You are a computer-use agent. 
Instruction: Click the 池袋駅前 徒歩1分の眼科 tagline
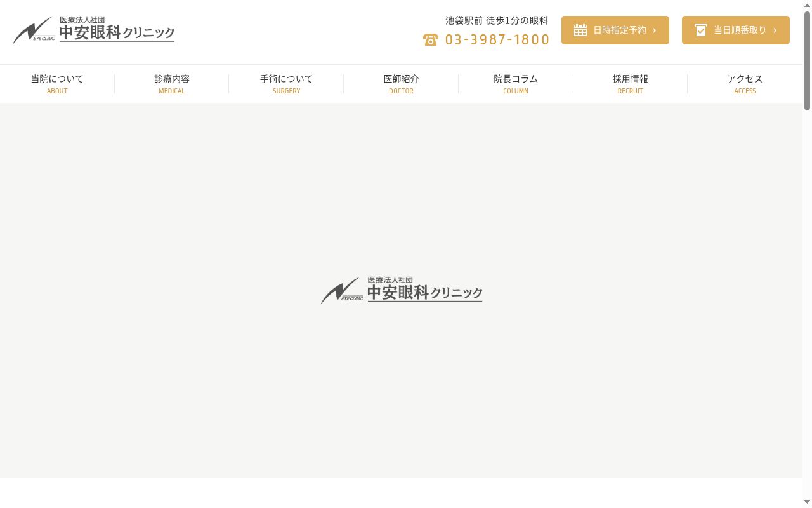[497, 20]
